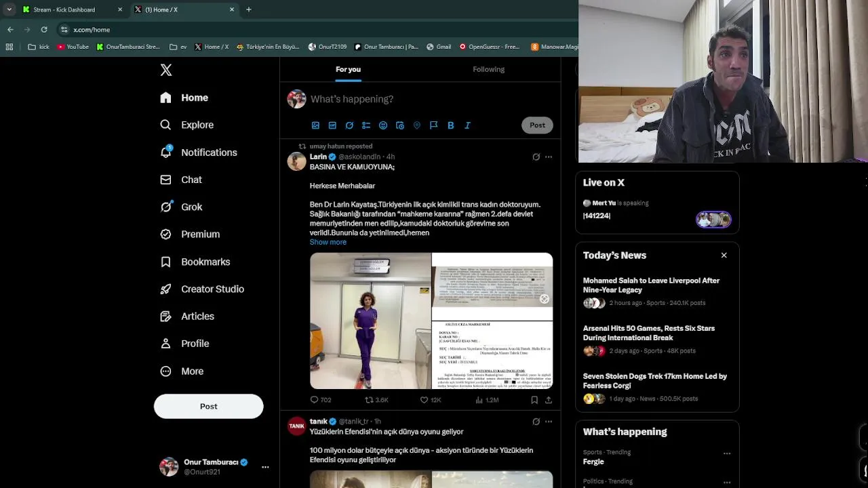Image resolution: width=868 pixels, height=488 pixels.
Task: View analytics of Larin's post (1.2M)
Action: [487, 400]
